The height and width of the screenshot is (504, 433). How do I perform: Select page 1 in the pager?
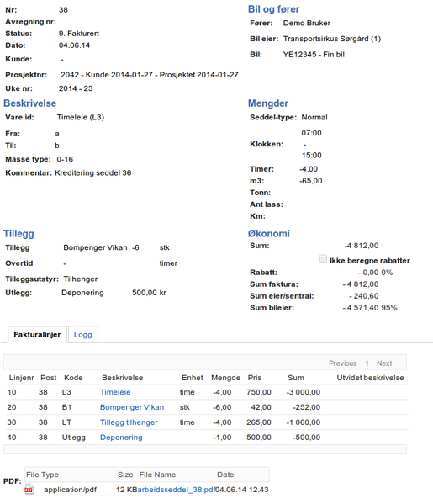pyautogui.click(x=367, y=363)
